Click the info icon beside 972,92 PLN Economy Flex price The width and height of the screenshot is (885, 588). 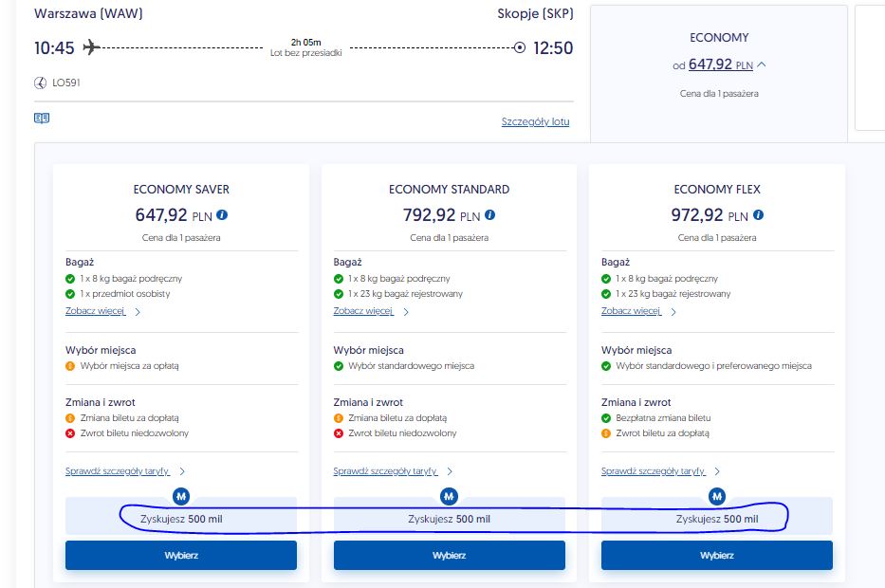coord(758,215)
